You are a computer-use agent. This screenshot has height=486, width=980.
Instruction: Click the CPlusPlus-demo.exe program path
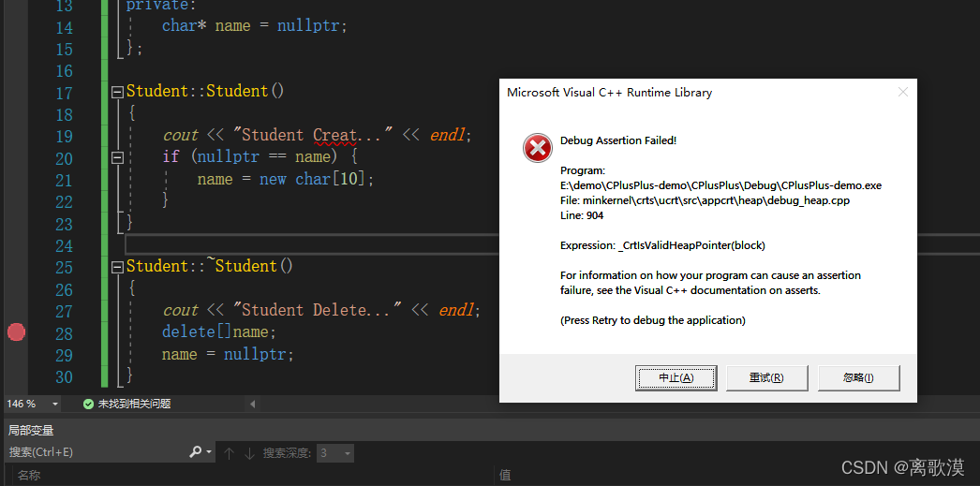(x=720, y=185)
